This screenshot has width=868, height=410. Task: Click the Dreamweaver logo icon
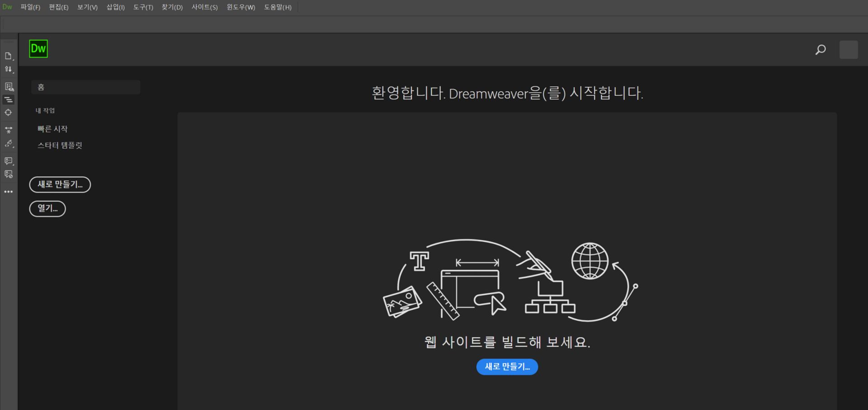pos(38,49)
